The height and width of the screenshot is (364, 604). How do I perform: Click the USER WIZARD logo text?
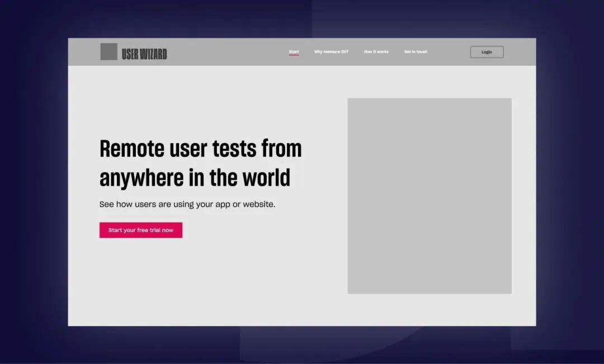[x=144, y=54]
